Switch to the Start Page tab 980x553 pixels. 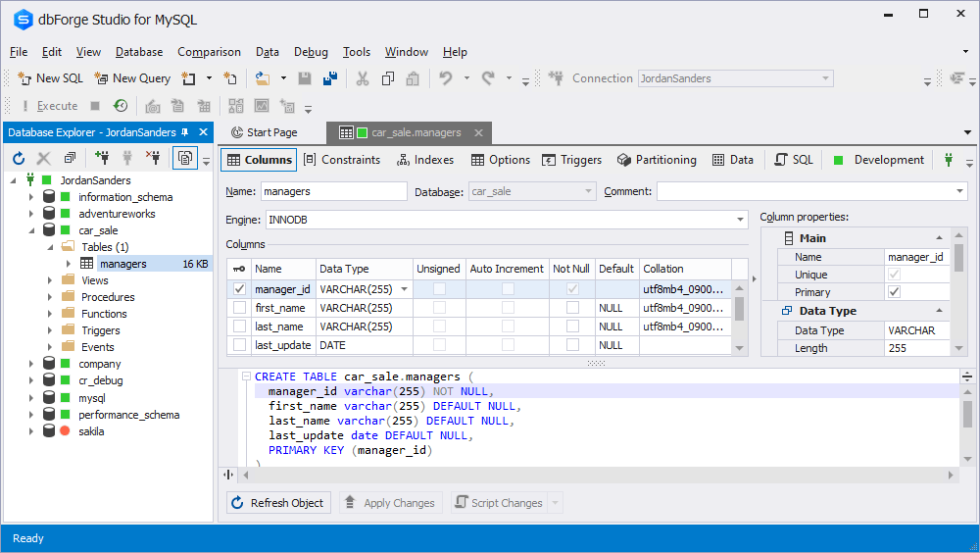pyautogui.click(x=265, y=132)
